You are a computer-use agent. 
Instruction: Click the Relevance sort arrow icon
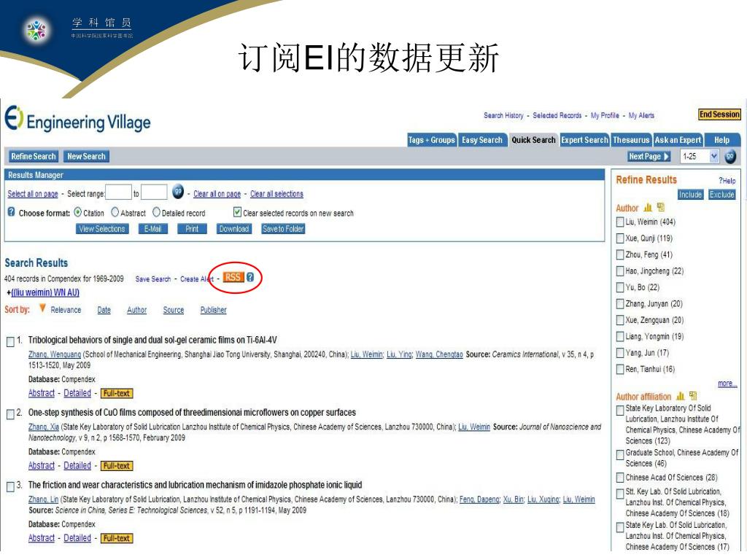pyautogui.click(x=42, y=308)
